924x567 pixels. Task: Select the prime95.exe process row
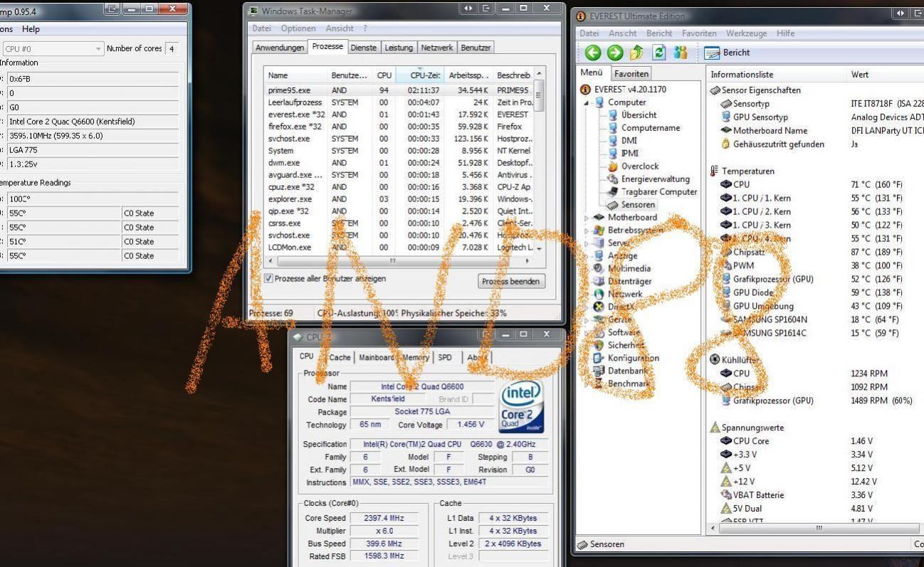pyautogui.click(x=399, y=90)
